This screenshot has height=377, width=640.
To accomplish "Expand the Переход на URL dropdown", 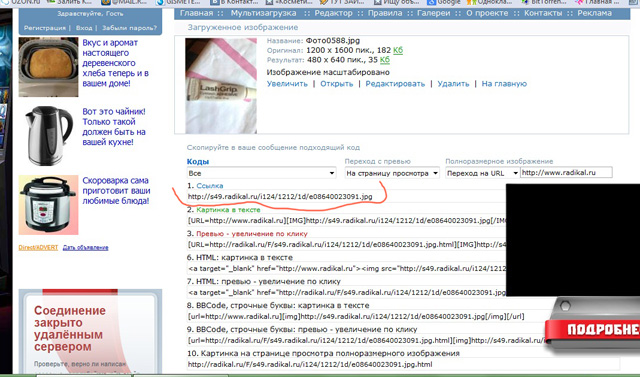I will point(482,173).
